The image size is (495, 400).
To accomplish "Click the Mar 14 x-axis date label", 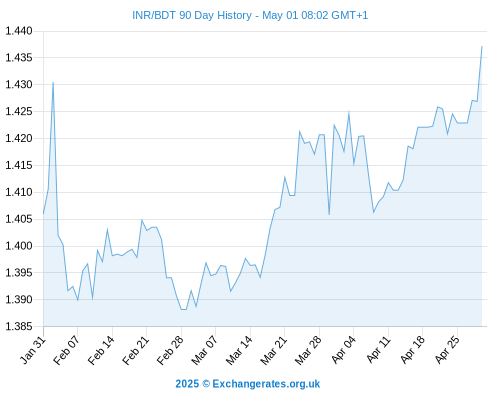I will 239,350.
